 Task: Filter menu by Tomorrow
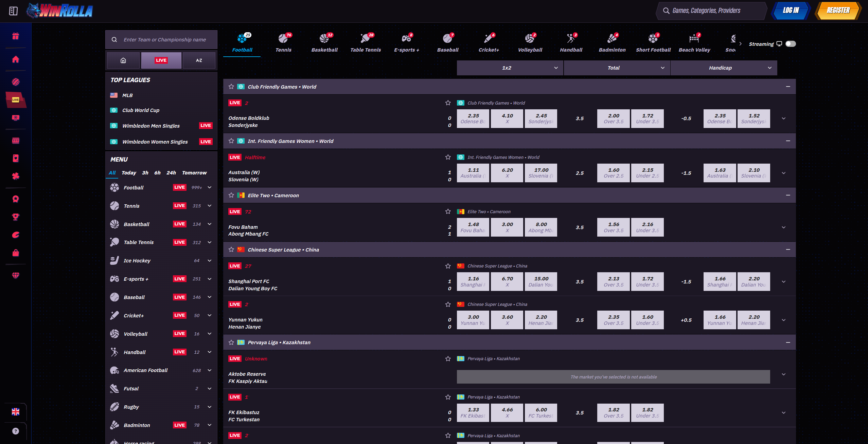pos(194,173)
